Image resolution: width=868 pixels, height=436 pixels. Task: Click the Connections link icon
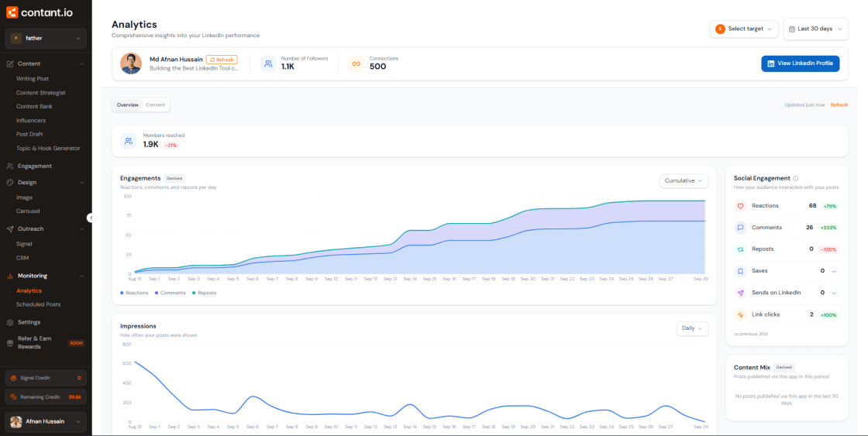356,64
